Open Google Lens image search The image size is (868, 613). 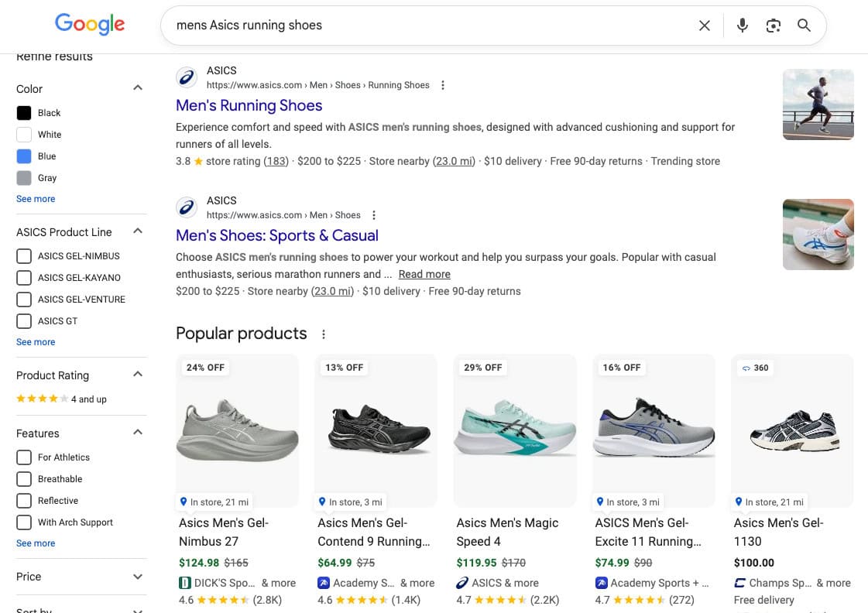point(773,26)
